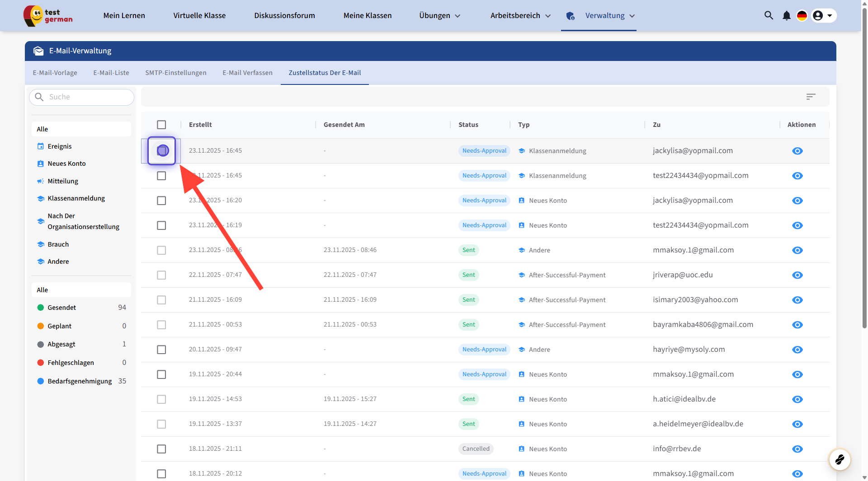Check the box for test22434434 Klassenanmeldung row

click(161, 176)
